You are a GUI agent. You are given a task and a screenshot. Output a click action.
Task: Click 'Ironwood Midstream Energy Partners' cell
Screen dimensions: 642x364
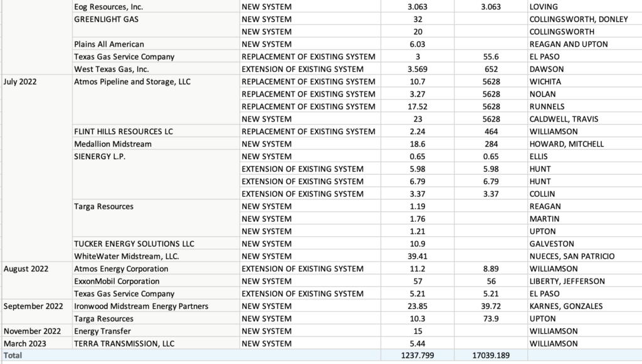click(156, 306)
